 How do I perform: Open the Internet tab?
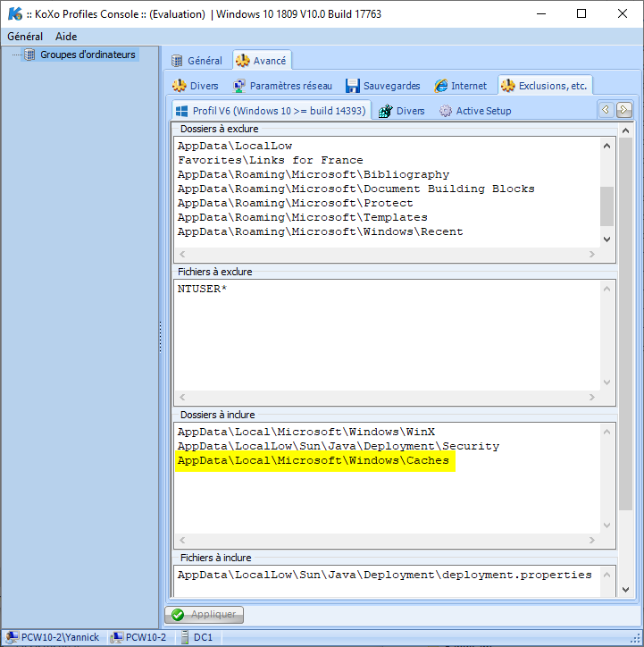click(461, 86)
